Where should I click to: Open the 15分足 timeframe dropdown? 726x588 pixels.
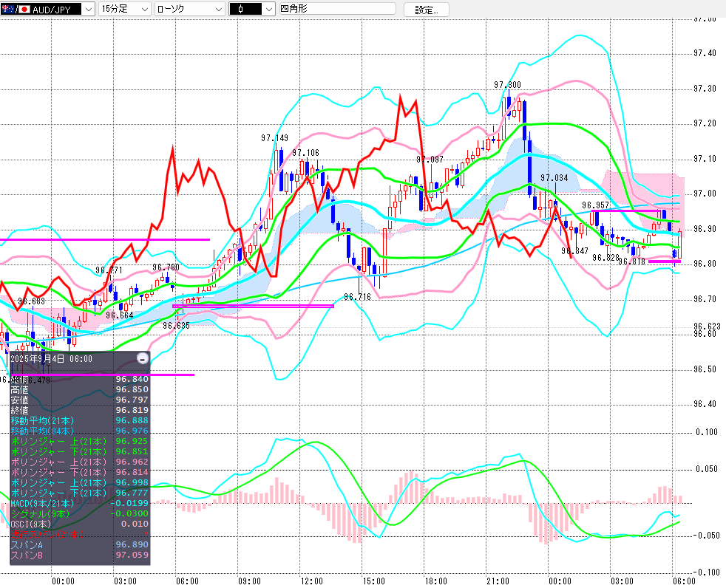(x=124, y=9)
